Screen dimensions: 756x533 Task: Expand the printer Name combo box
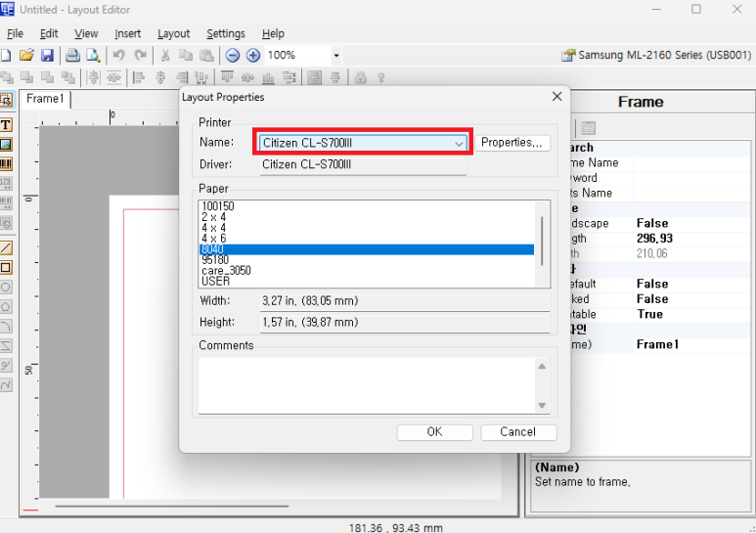point(459,143)
